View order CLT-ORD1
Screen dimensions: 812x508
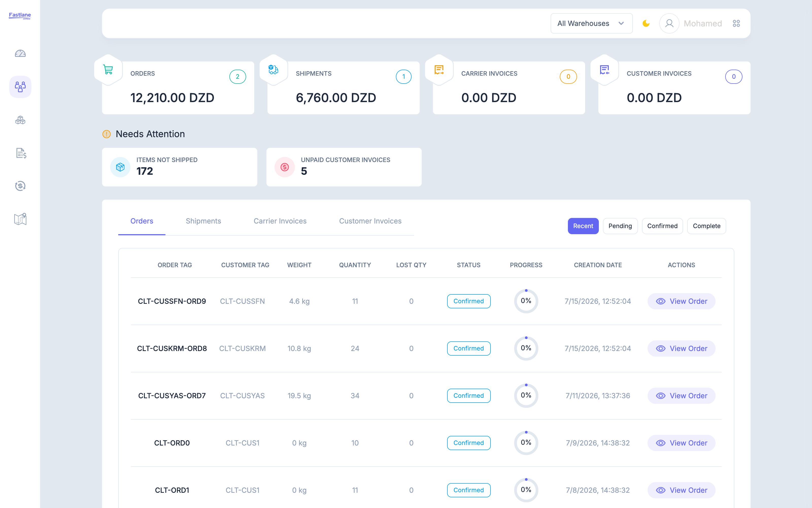click(682, 490)
